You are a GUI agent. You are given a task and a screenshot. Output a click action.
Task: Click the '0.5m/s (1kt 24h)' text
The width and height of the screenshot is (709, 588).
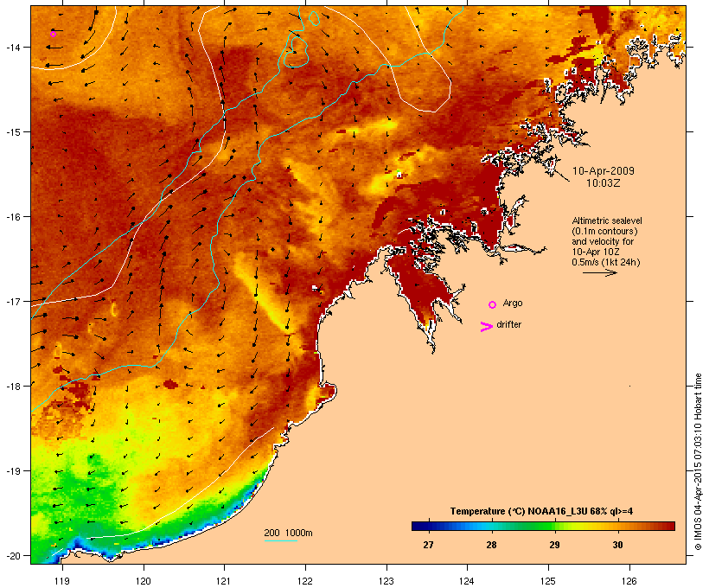click(606, 262)
